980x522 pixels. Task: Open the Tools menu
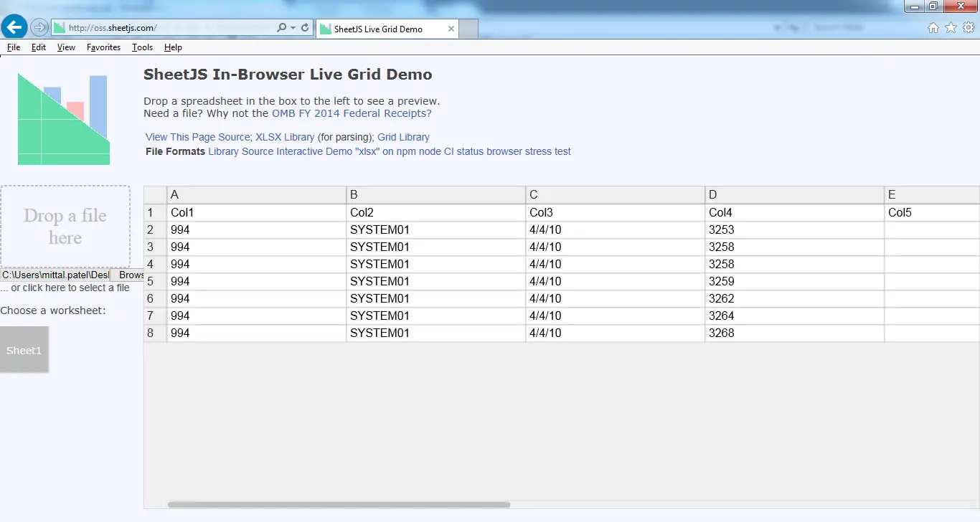click(x=142, y=47)
